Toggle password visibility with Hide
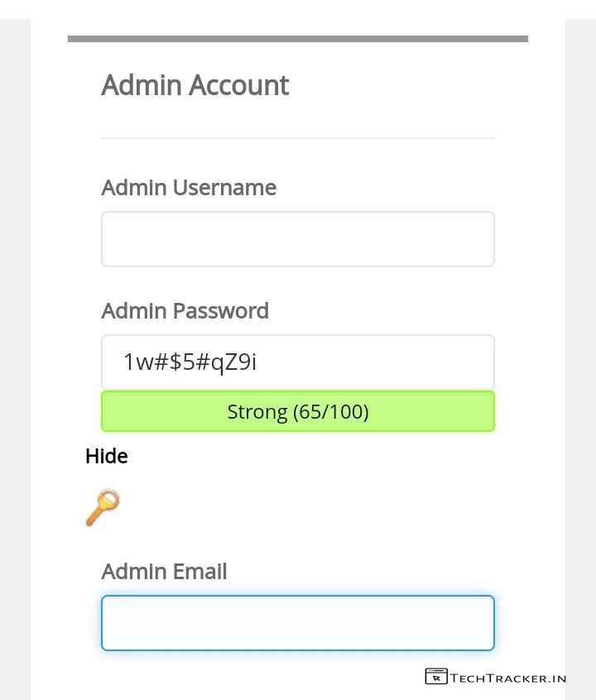Screen dimensions: 596x700 (x=106, y=456)
